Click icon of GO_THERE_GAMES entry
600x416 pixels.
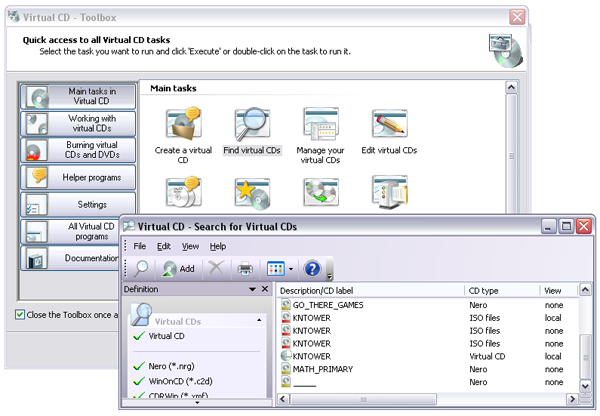[286, 305]
